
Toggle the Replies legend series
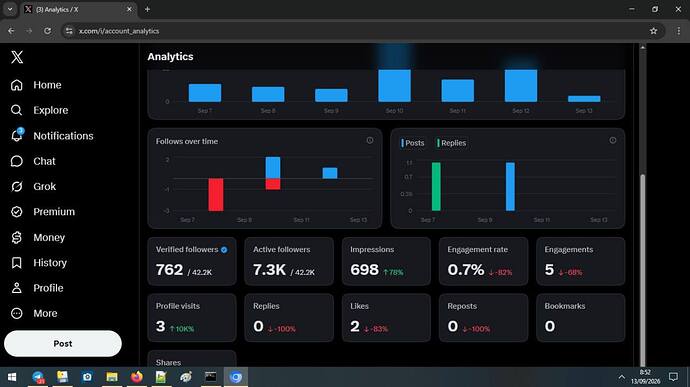[x=451, y=143]
